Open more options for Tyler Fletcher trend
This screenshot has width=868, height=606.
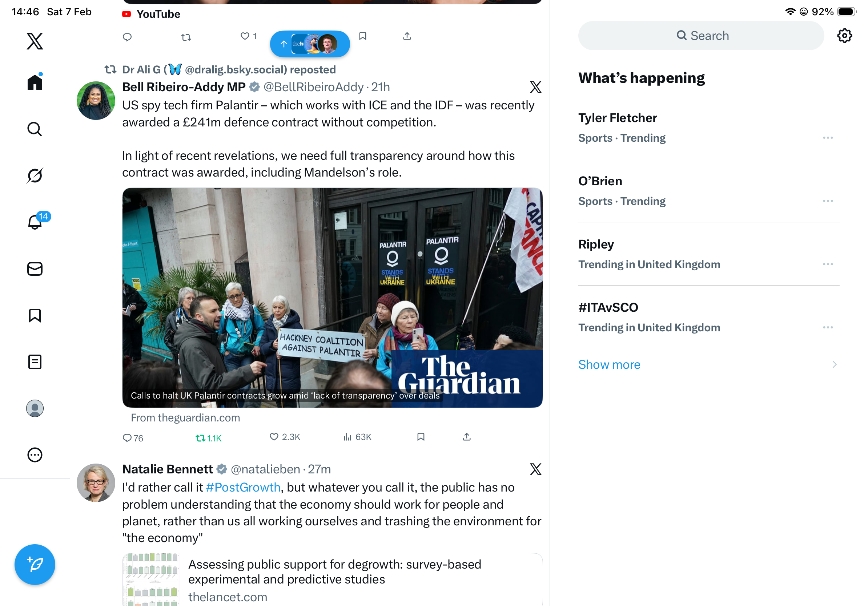828,138
